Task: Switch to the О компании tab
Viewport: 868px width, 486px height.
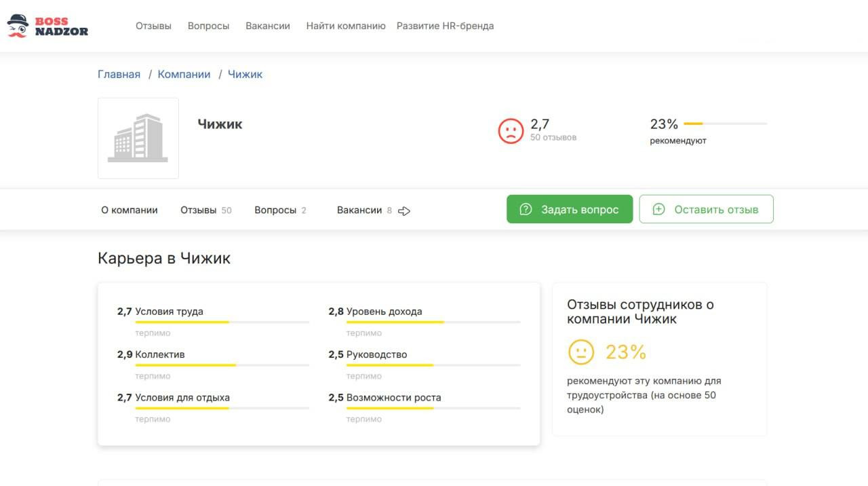Action: point(130,210)
